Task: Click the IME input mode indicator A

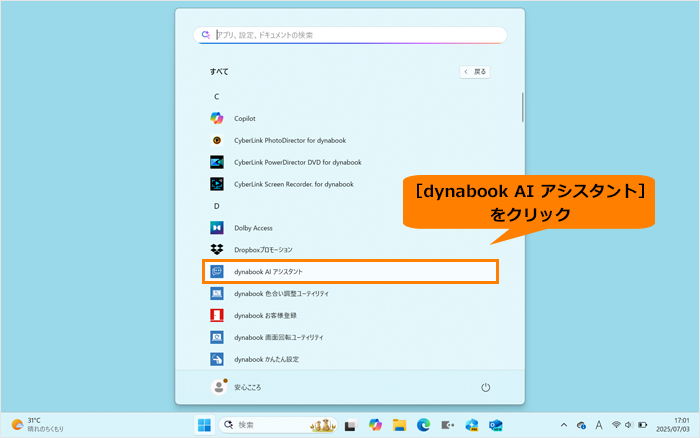Action: pyautogui.click(x=599, y=425)
